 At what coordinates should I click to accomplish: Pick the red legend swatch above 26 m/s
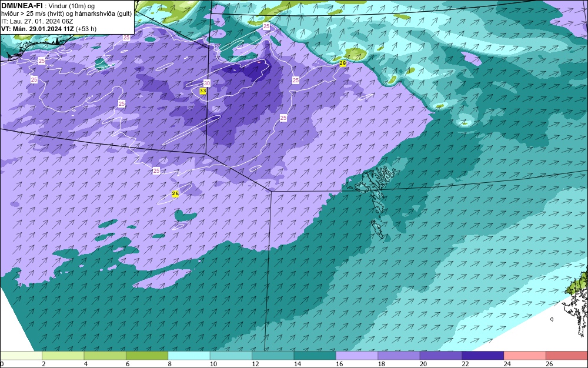567,356
